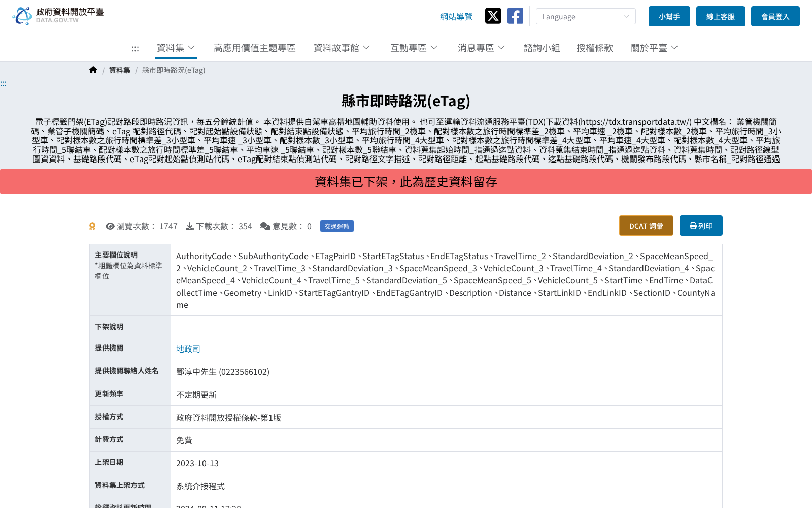The width and height of the screenshot is (812, 508).
Task: Open the 諮詢小組 menu item
Action: pos(542,48)
